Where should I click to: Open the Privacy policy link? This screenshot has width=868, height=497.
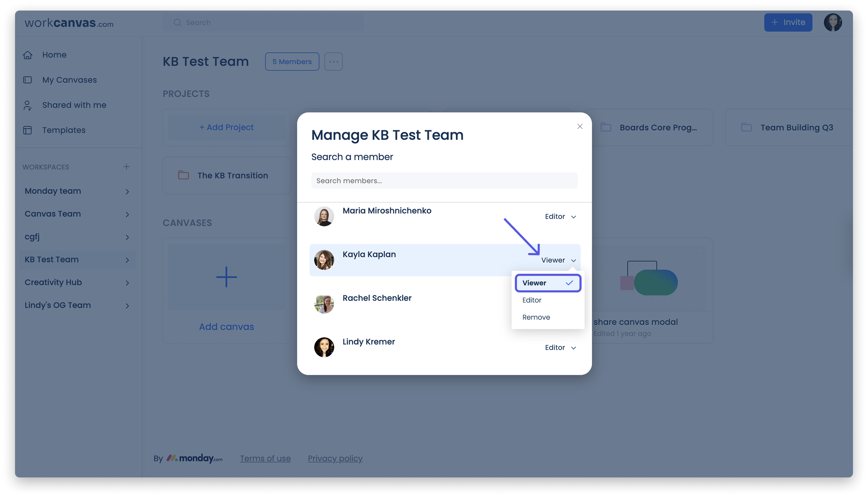click(x=335, y=458)
